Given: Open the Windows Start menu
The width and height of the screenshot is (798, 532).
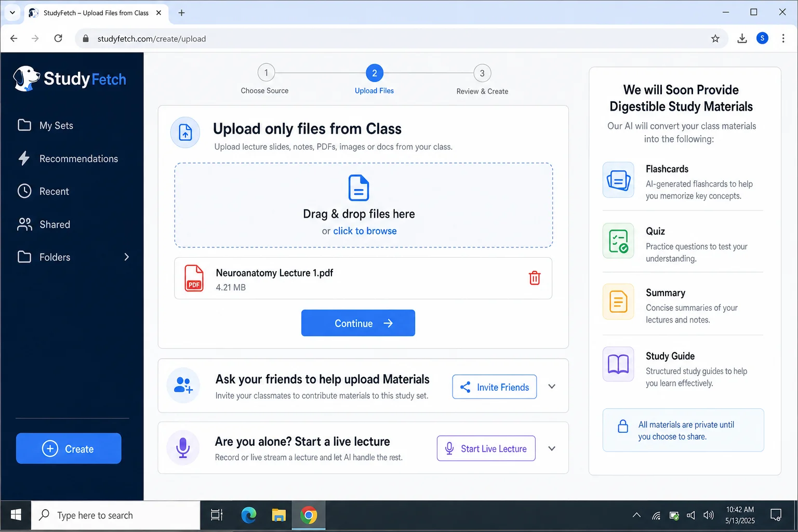Looking at the screenshot, I should pyautogui.click(x=16, y=515).
